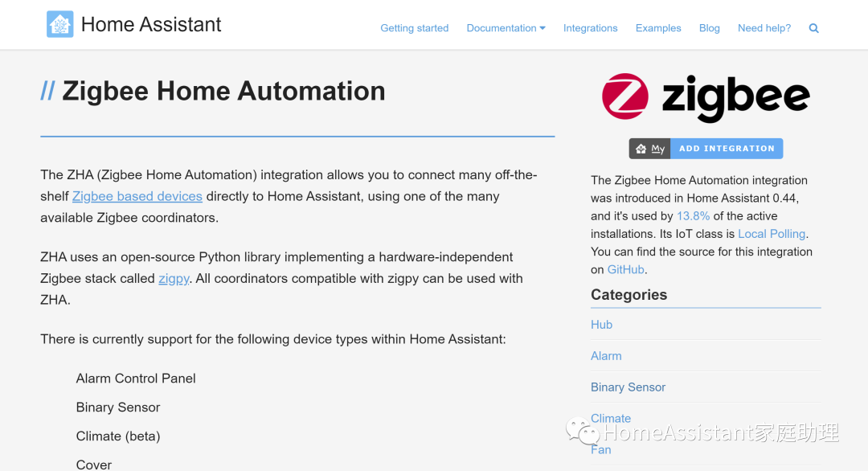
Task: Select the Binary Sensor category link
Action: click(x=628, y=387)
